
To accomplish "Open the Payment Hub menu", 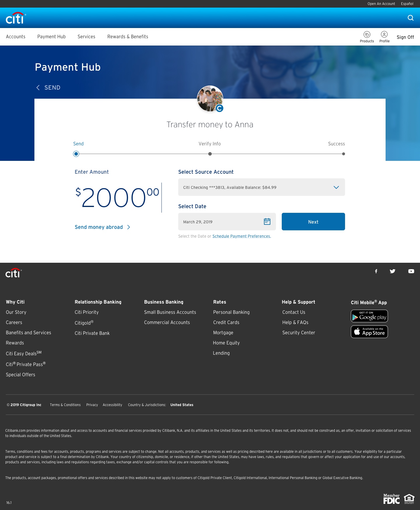I will coord(51,36).
